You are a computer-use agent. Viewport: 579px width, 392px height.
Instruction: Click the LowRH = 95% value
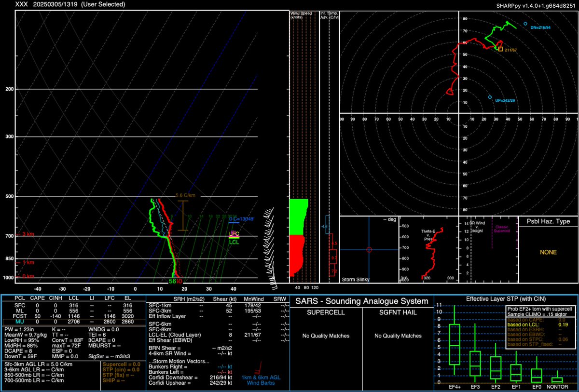[22, 340]
